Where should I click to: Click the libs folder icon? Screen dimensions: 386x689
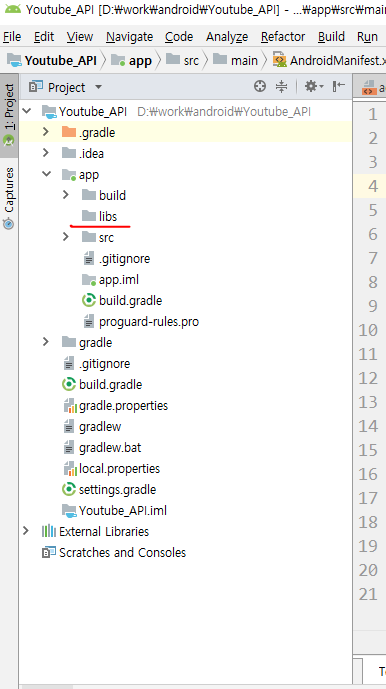pyautogui.click(x=89, y=216)
